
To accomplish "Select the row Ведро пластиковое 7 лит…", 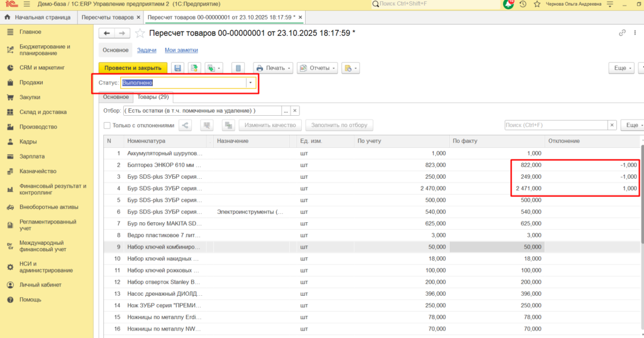I will point(372,235).
